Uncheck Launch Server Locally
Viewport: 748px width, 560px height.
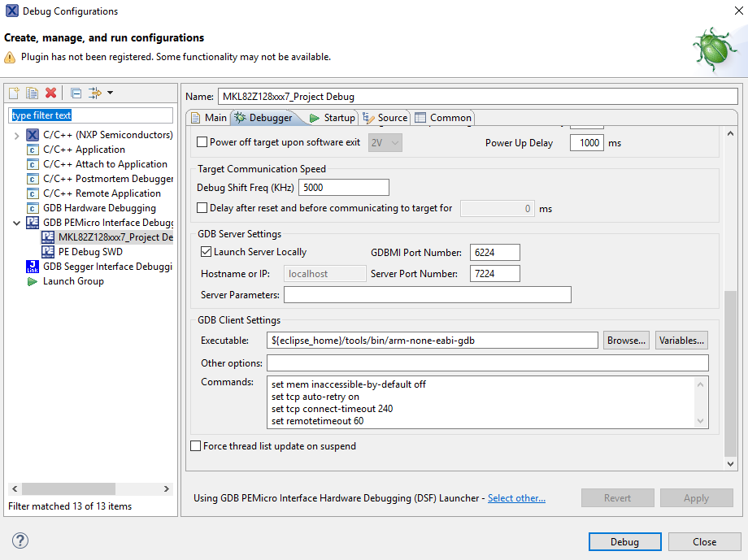click(x=207, y=252)
